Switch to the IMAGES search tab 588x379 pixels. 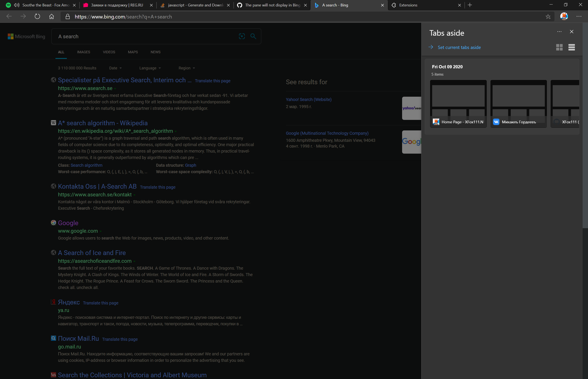tap(83, 52)
